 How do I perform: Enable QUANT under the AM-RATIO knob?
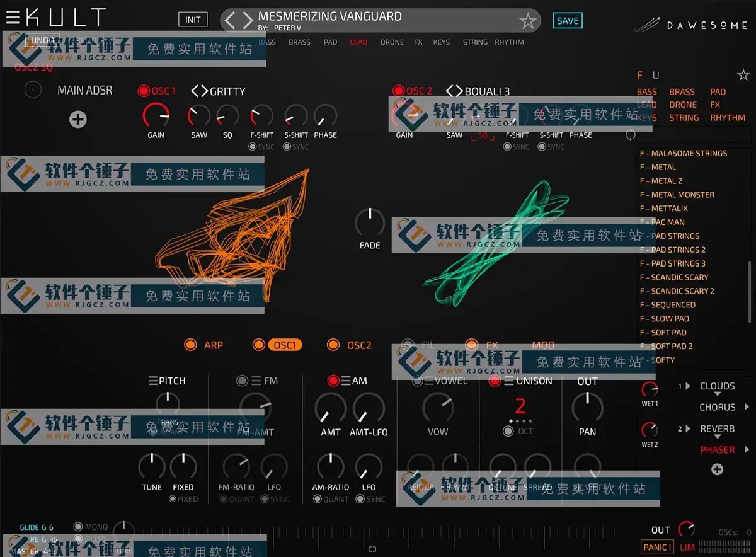(x=317, y=499)
